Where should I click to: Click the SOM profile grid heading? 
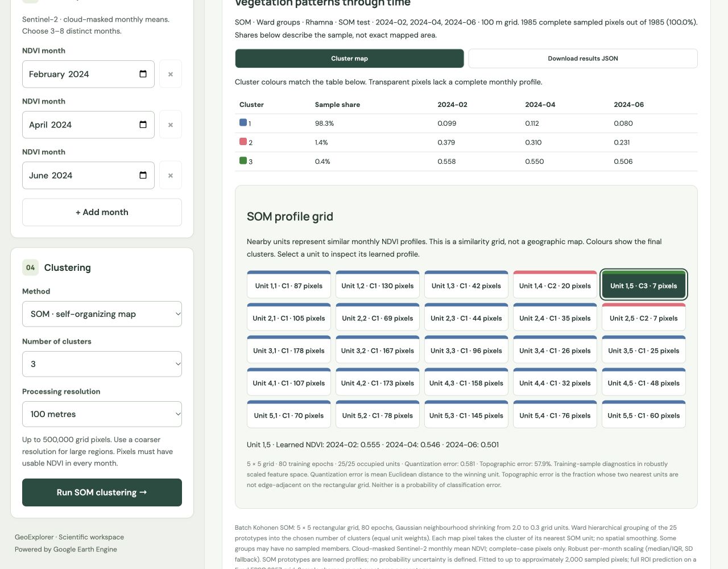click(x=290, y=217)
